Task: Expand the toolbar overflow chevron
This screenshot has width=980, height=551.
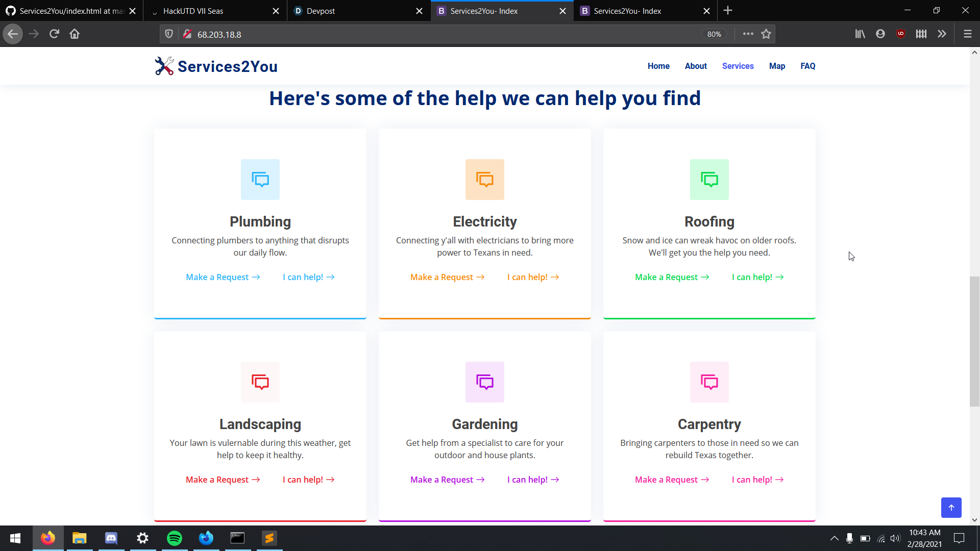Action: (942, 34)
